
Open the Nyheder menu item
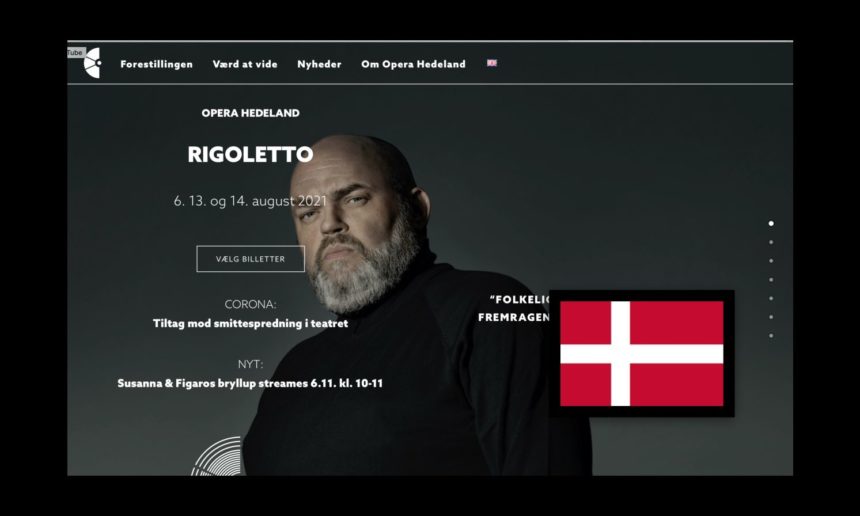(319, 64)
